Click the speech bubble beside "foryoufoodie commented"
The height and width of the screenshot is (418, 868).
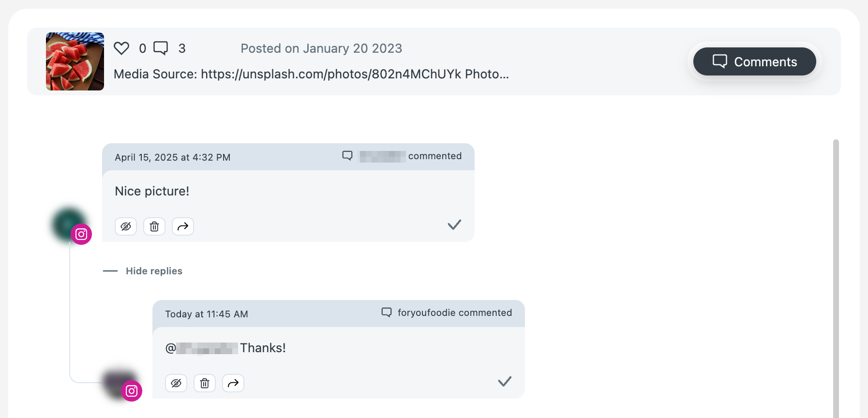pyautogui.click(x=386, y=312)
